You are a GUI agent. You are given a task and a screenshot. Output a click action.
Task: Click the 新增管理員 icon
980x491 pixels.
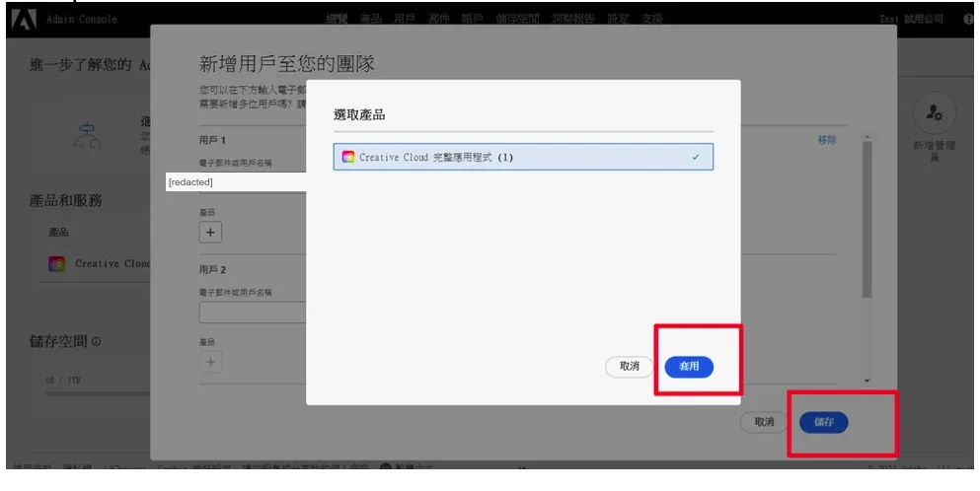tap(935, 113)
